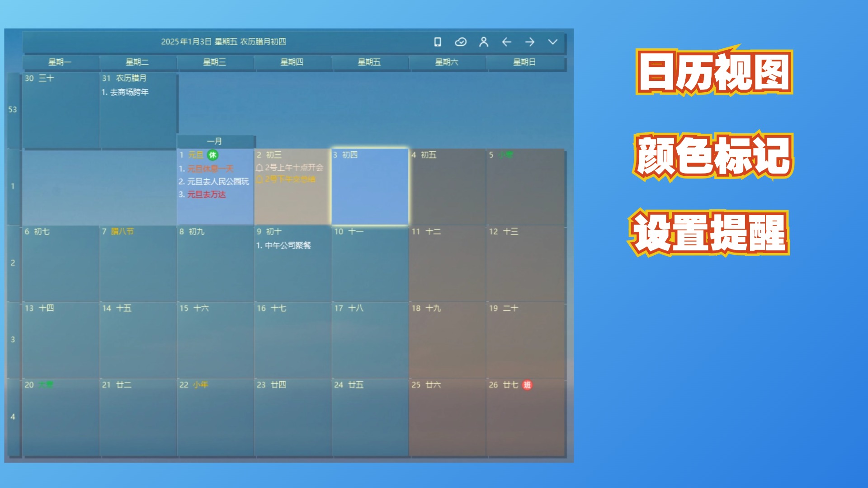The image size is (868, 488).
Task: Expand the header dropdown chevron
Action: click(x=552, y=42)
